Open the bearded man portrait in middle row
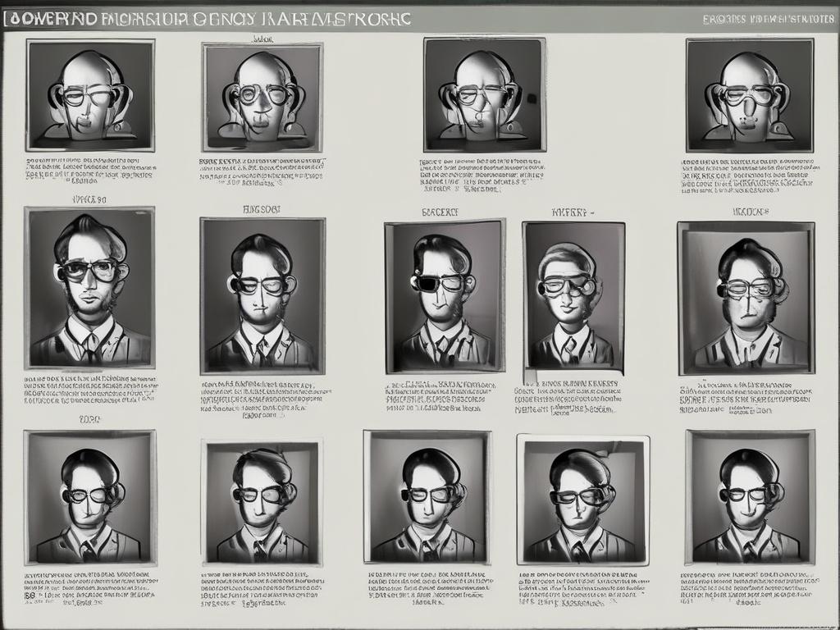Viewport: 840px width, 630px height. coord(89,287)
